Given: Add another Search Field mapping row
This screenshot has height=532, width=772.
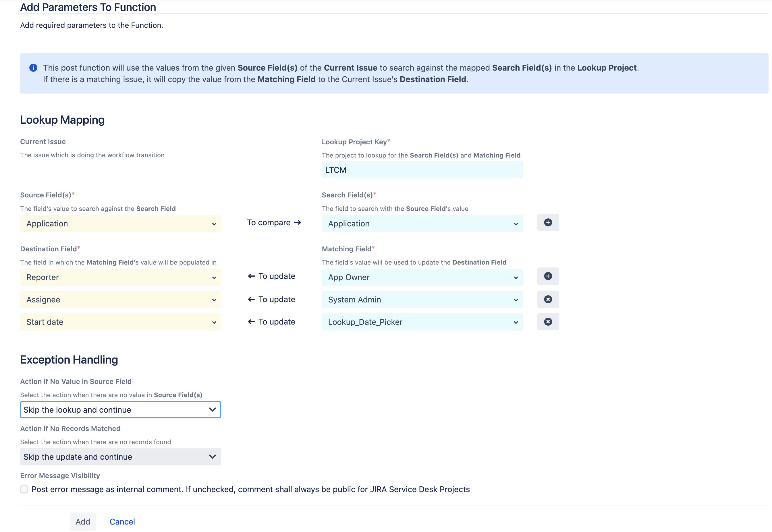Looking at the screenshot, I should click(x=548, y=222).
